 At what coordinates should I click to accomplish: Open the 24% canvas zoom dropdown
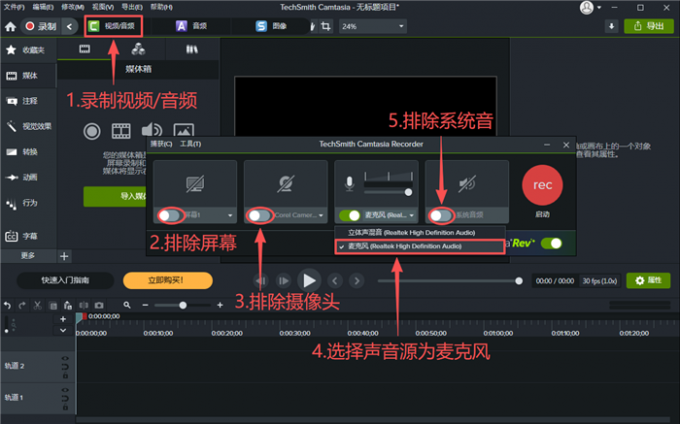(x=373, y=26)
